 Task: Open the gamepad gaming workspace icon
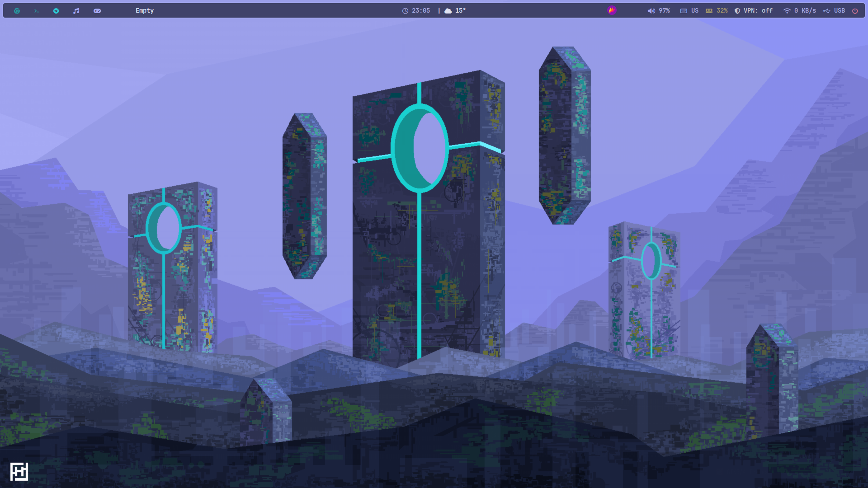click(x=97, y=11)
